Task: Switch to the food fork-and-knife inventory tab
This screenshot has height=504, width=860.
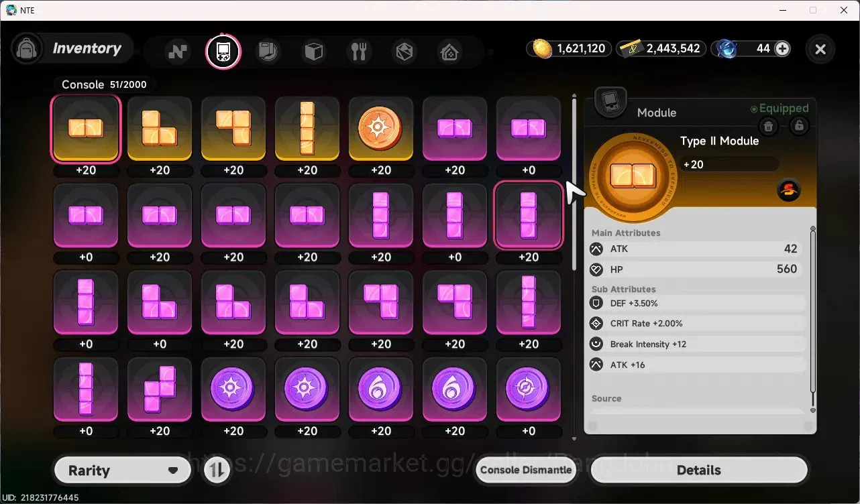Action: tap(359, 52)
